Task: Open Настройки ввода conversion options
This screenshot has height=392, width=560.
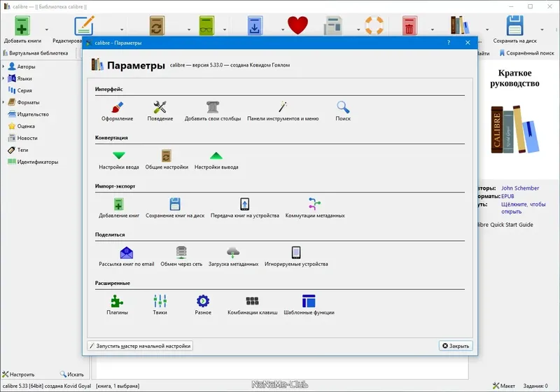Action: (x=118, y=160)
